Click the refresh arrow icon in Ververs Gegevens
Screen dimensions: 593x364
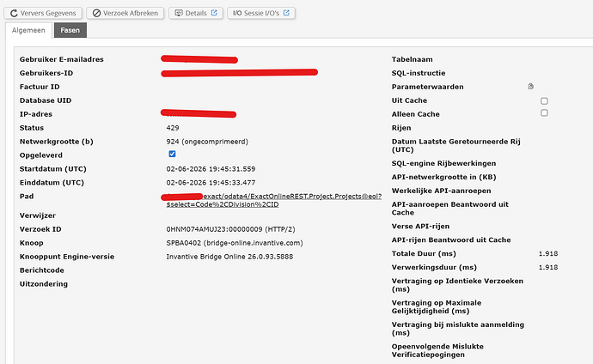[x=14, y=13]
